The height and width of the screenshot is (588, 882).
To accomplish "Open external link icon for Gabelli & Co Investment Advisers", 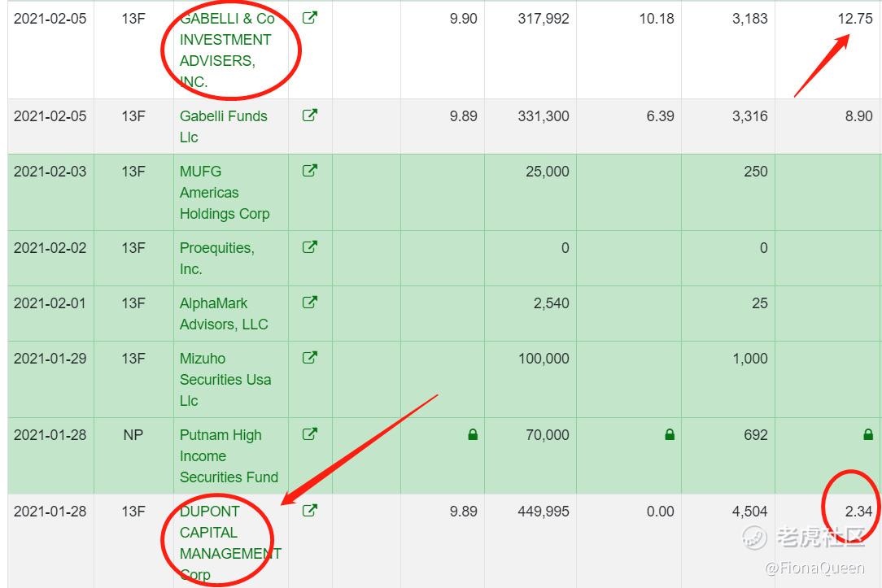I will 310,18.
